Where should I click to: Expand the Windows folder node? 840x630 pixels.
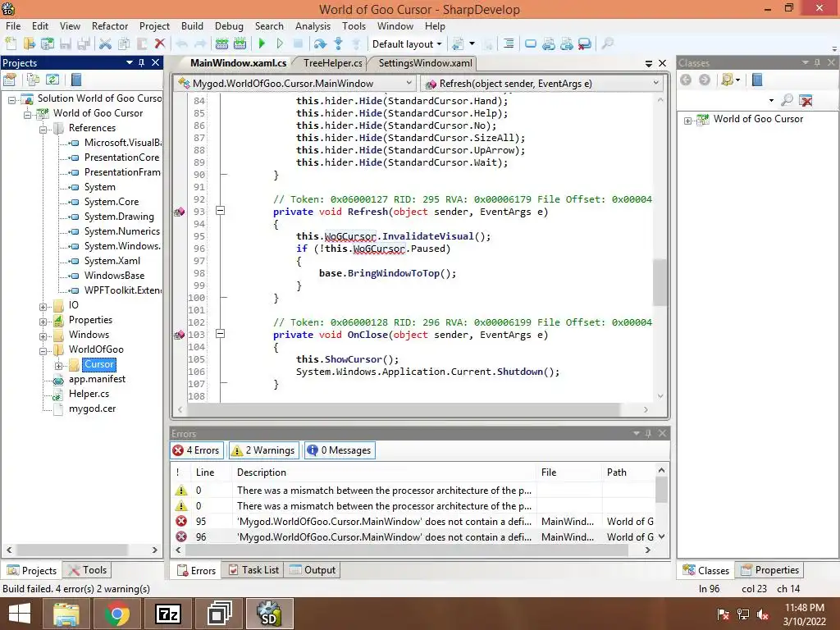[x=43, y=336]
